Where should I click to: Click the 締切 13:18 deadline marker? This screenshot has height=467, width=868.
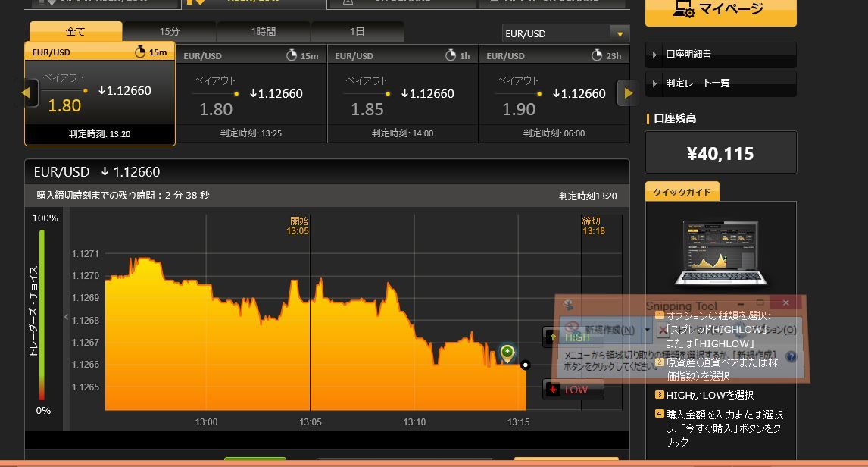pyautogui.click(x=593, y=226)
